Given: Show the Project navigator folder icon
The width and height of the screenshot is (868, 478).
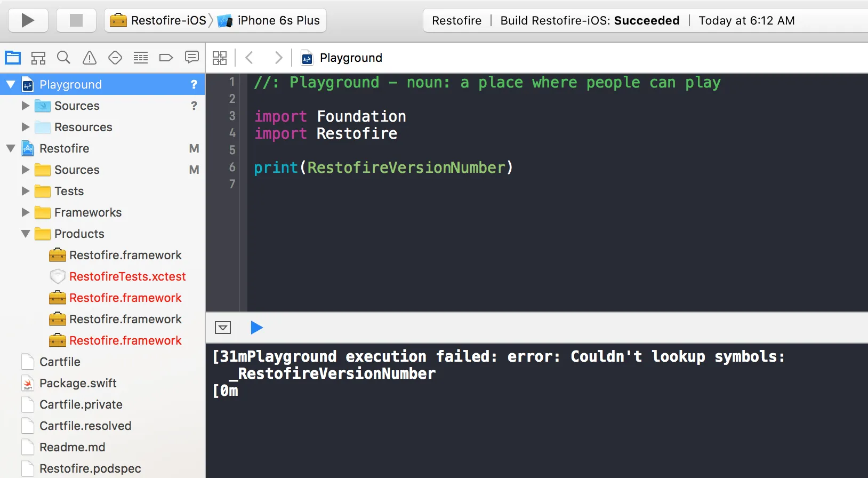Looking at the screenshot, I should pyautogui.click(x=13, y=58).
